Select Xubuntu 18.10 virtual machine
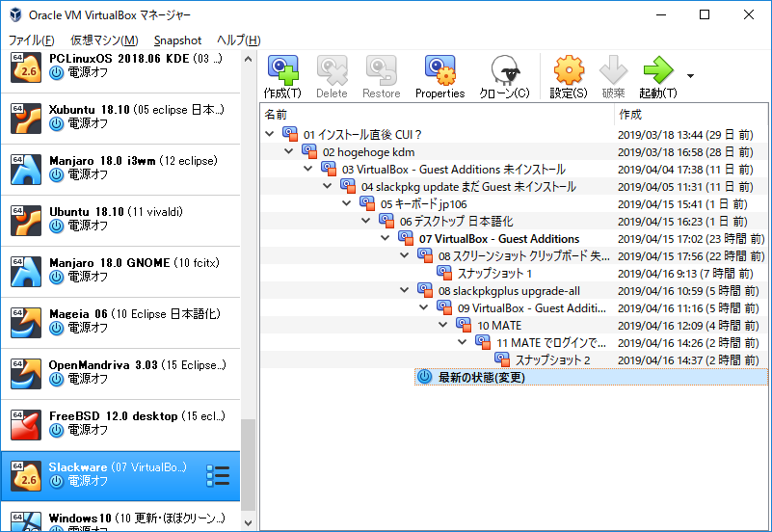The image size is (772, 532). (x=120, y=119)
